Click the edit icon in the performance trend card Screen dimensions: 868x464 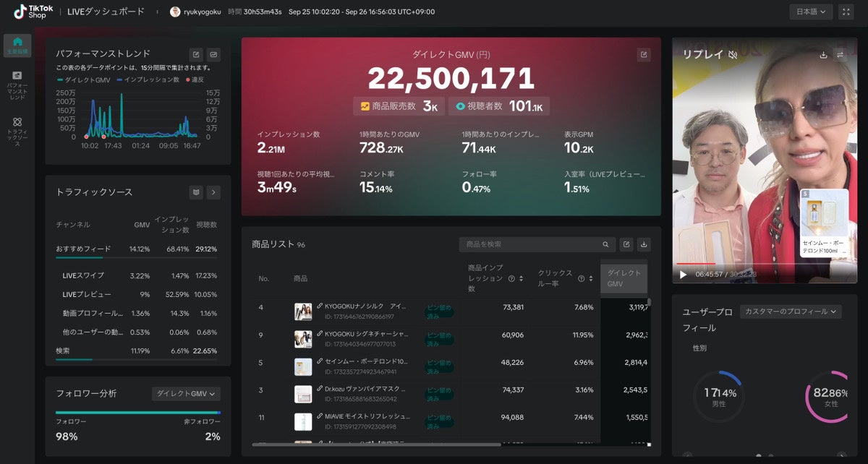pos(196,54)
